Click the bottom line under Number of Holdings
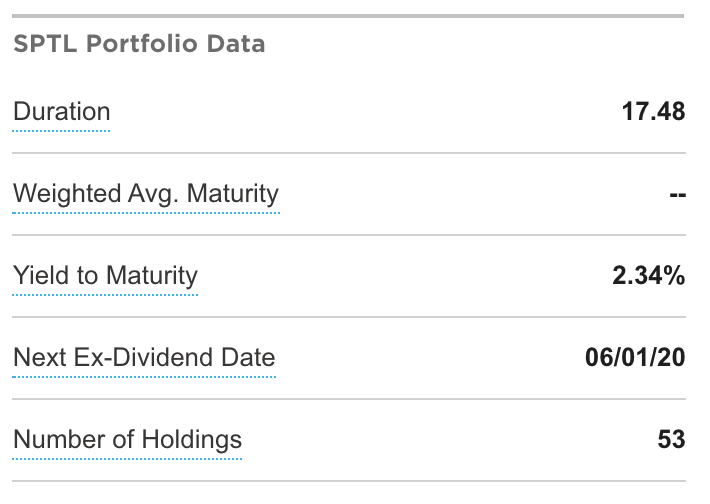Screen dimensions: 710x504 click(349, 481)
